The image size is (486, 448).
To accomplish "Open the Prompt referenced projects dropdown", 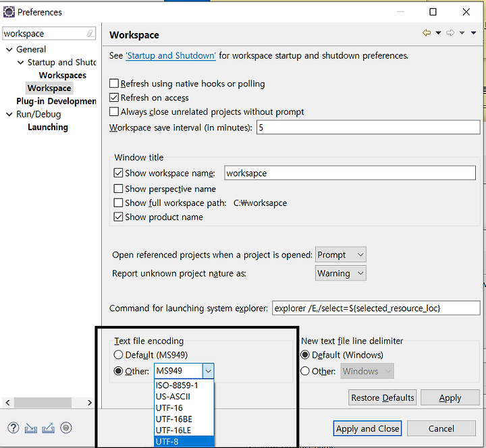I will pyautogui.click(x=341, y=254).
